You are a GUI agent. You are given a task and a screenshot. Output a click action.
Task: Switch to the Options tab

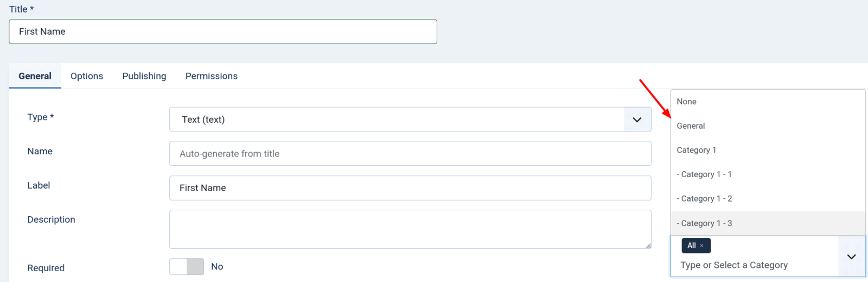[87, 76]
